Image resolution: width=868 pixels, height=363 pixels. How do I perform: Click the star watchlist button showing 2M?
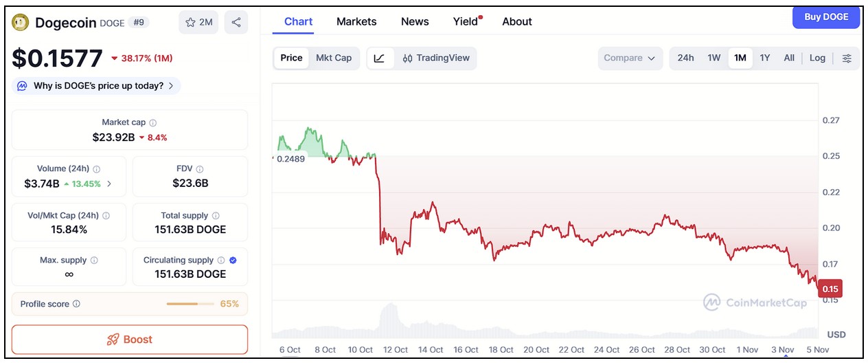click(198, 22)
